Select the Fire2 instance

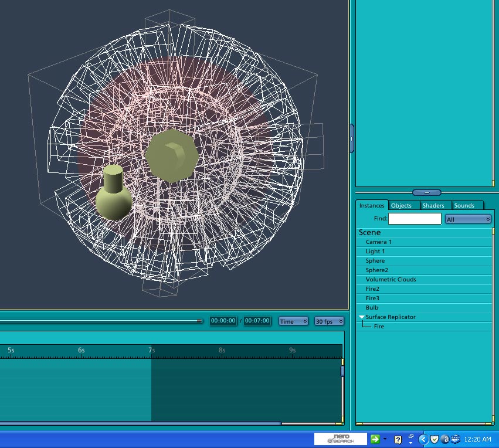[x=424, y=289]
